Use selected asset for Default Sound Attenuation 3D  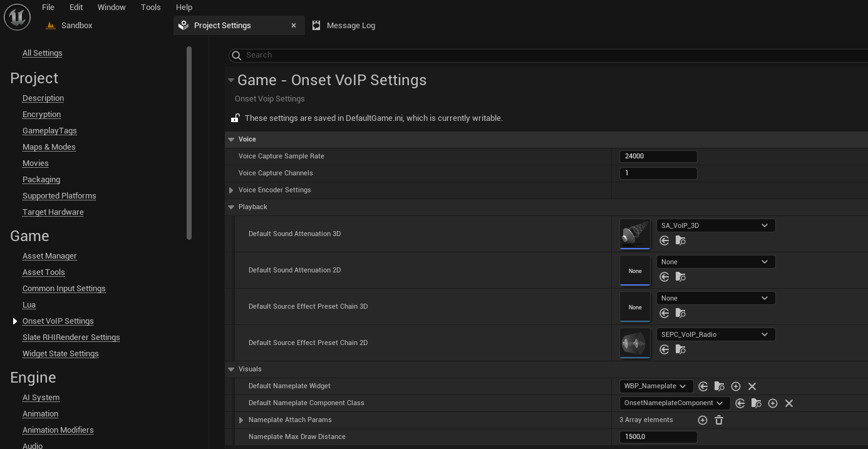pyautogui.click(x=664, y=241)
